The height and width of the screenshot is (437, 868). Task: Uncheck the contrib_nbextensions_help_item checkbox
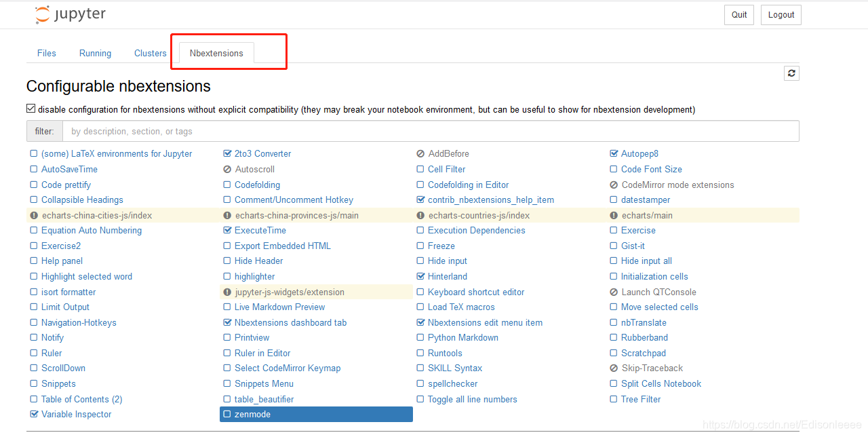point(421,200)
